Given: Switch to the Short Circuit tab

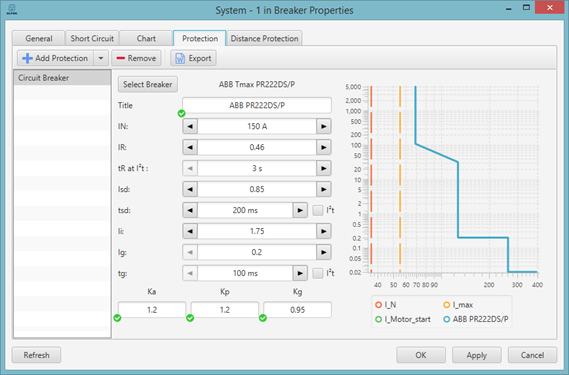Looking at the screenshot, I should click(x=92, y=38).
